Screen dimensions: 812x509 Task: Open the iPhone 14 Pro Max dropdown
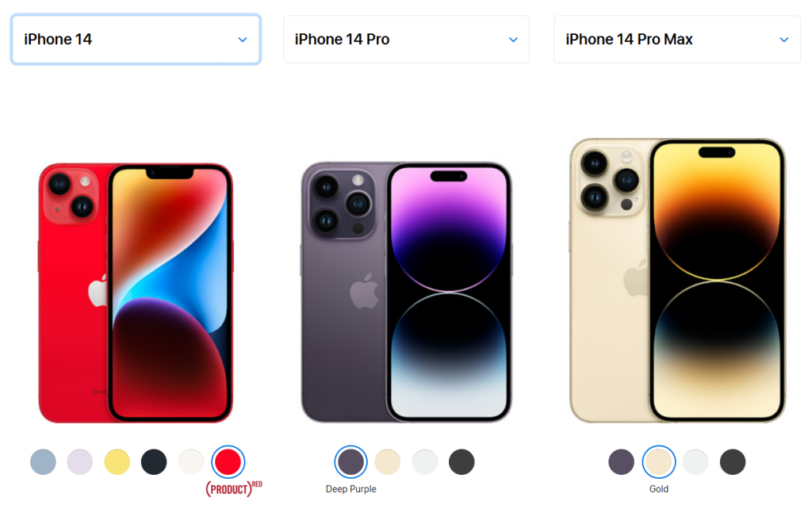click(677, 40)
